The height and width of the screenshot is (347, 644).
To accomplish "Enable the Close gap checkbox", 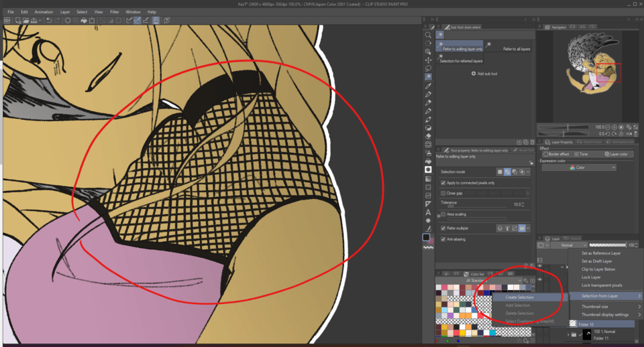I will tap(443, 193).
